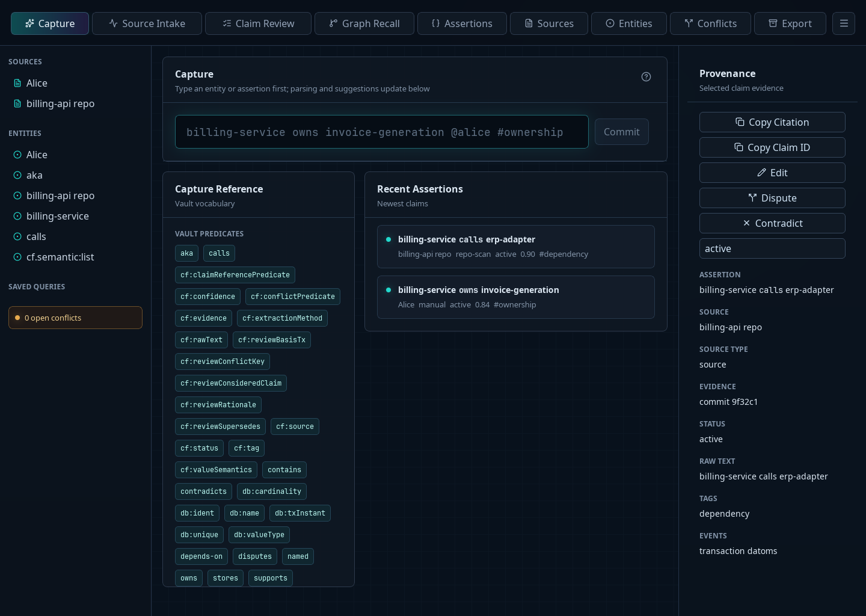
Task: Click the cf:conflictPredicate chip
Action: 293,297
